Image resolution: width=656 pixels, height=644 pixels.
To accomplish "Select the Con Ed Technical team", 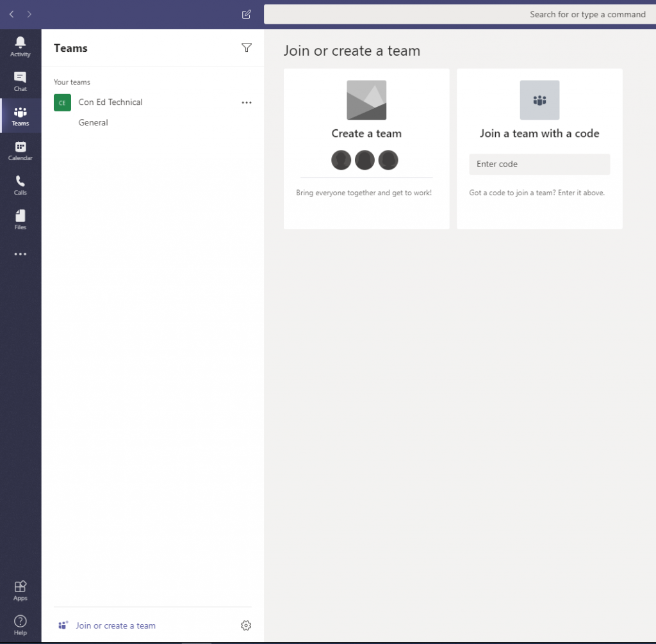I will click(x=110, y=102).
